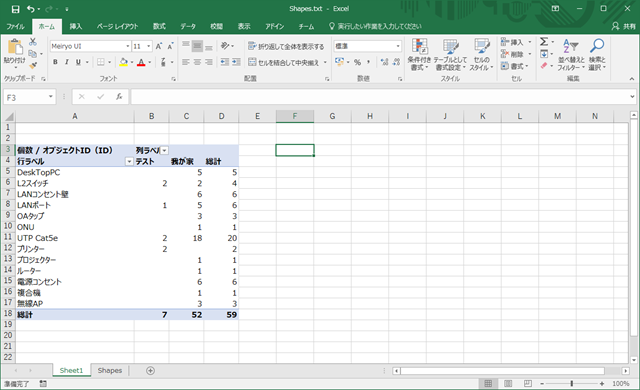
Task: Apply red font color with the A icon
Action: point(141,62)
